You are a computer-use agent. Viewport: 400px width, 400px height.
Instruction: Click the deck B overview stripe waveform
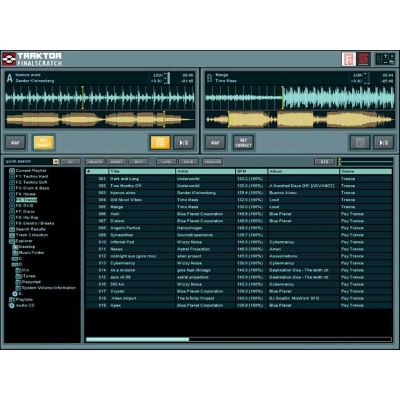(299, 120)
